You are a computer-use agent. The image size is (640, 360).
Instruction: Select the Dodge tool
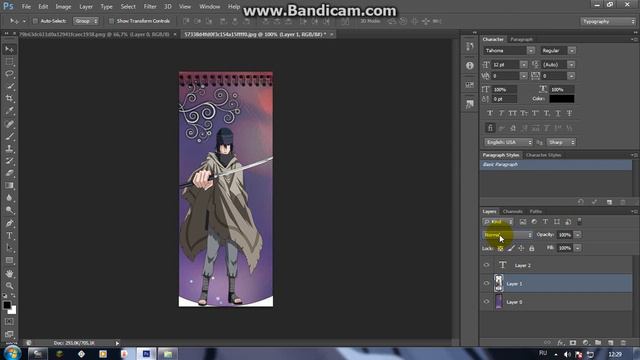click(9, 210)
